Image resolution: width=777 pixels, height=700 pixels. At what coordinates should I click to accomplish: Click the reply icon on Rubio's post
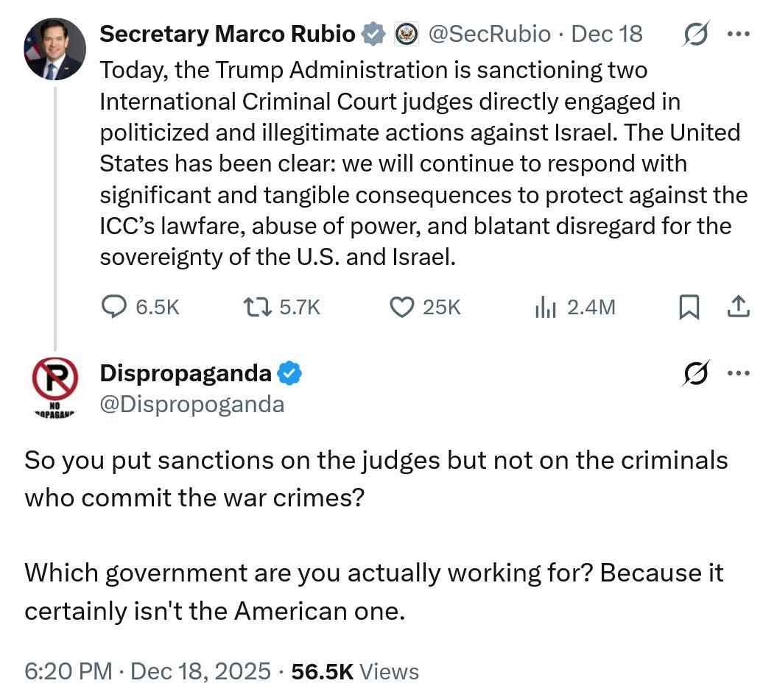coord(113,306)
